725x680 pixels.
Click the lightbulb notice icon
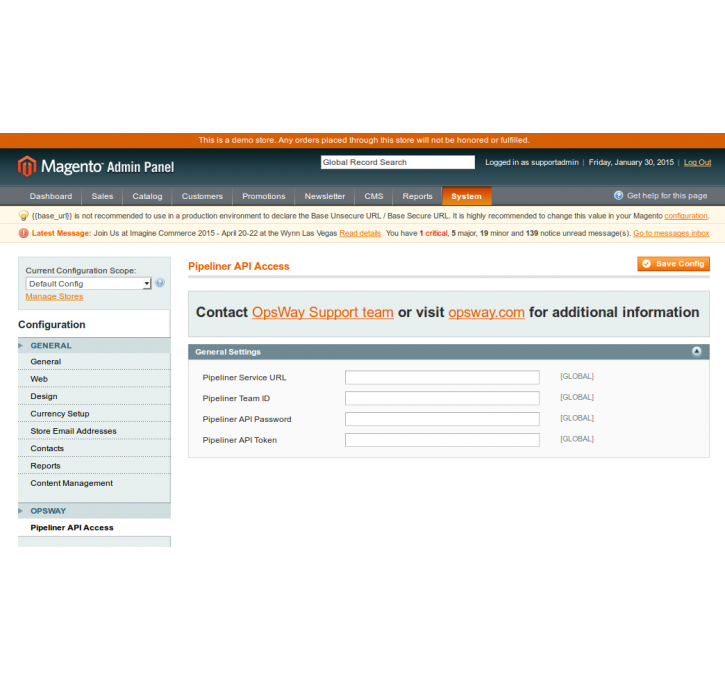point(24,216)
